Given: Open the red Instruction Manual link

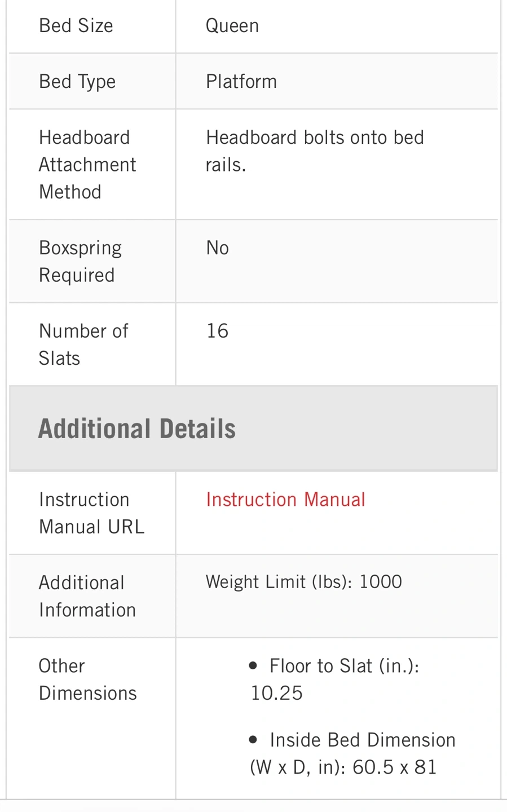Looking at the screenshot, I should tap(285, 500).
